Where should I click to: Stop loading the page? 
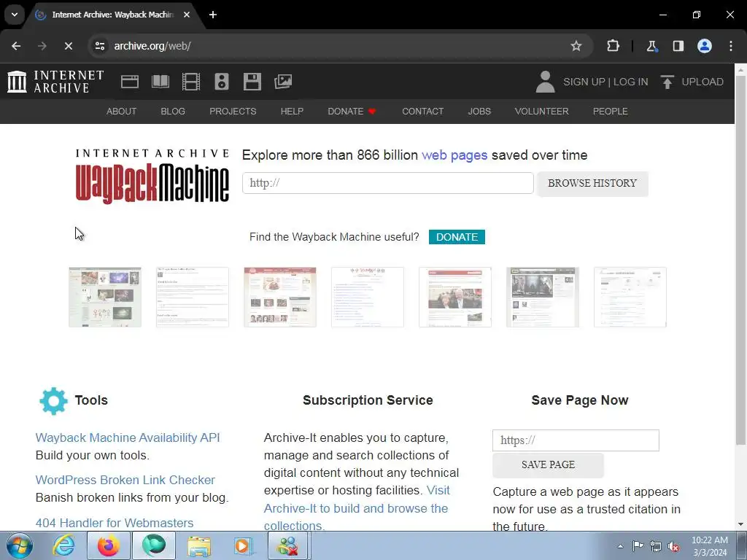tap(68, 46)
